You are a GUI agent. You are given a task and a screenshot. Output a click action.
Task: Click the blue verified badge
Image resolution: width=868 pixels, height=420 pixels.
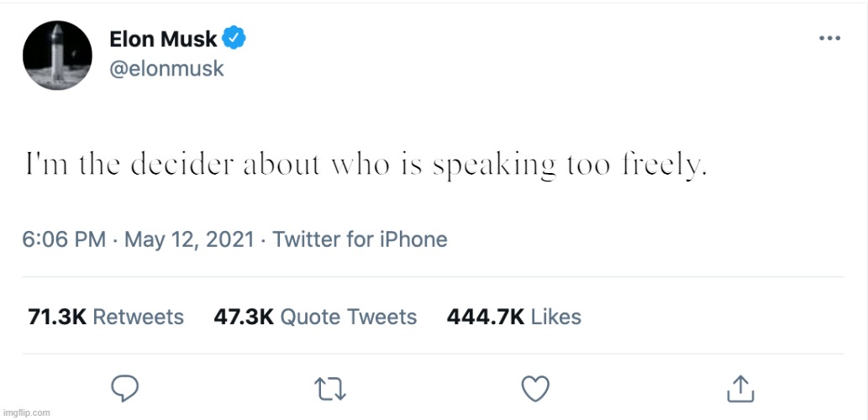click(234, 39)
